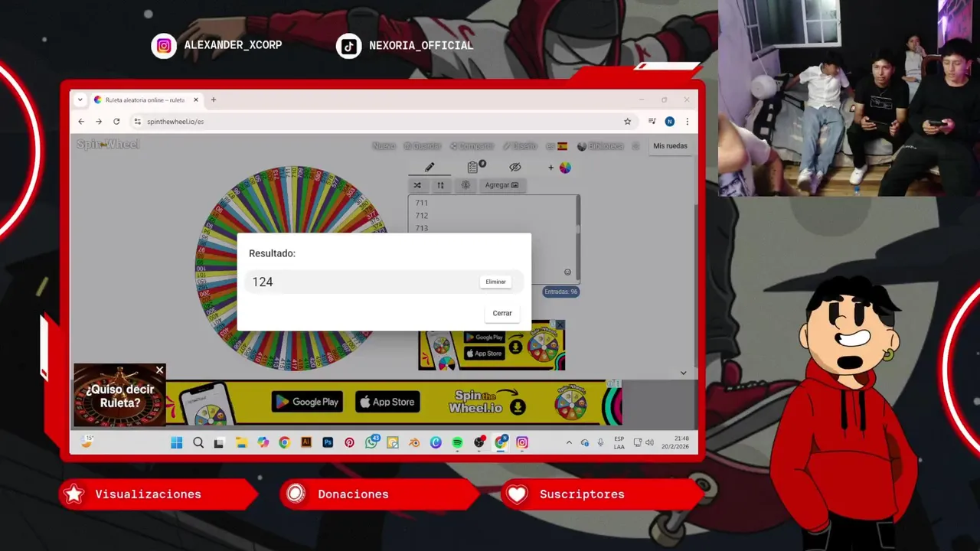Viewport: 980px width, 551px height.
Task: Click Guardar in the site header
Action: click(423, 146)
